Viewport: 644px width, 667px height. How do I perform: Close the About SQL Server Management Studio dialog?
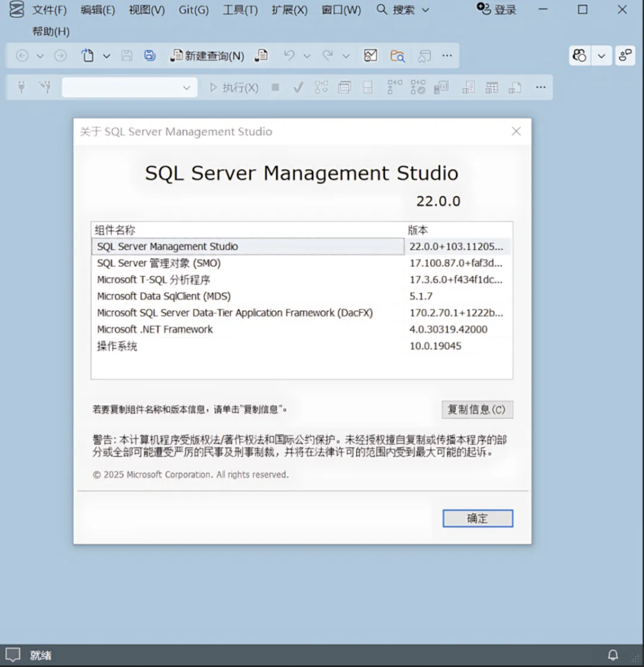point(516,132)
